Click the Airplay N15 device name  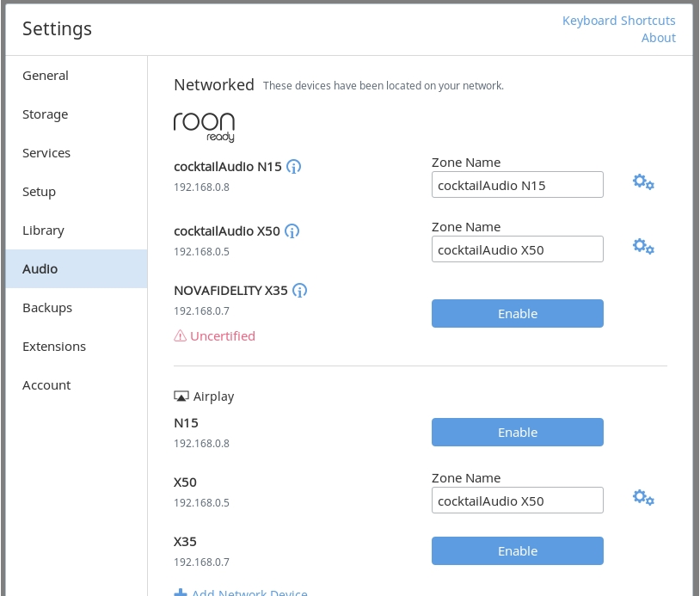pos(186,423)
